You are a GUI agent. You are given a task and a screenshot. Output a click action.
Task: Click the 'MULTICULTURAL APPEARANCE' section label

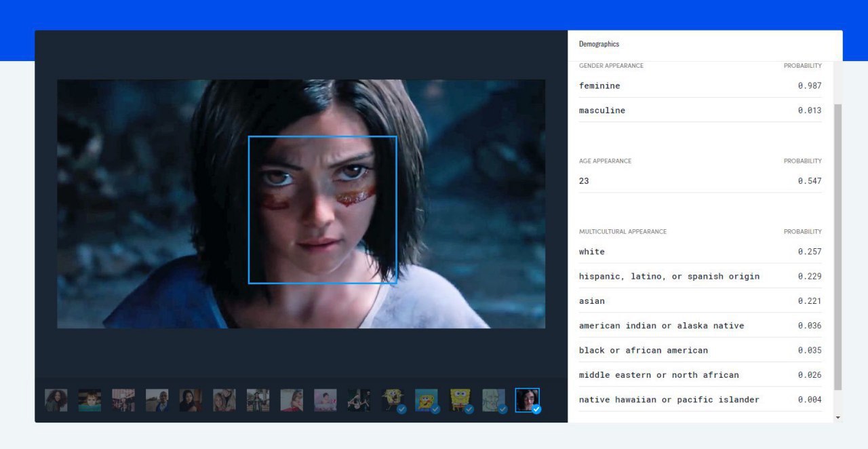[x=623, y=232]
